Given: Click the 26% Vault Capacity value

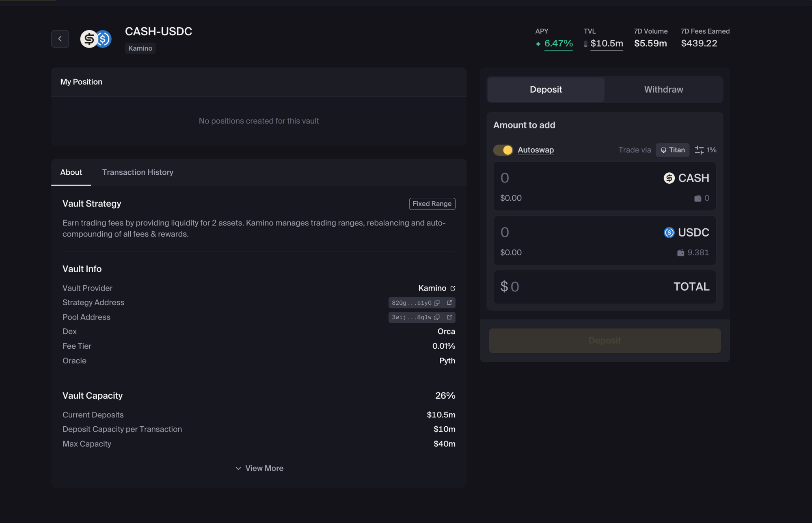Looking at the screenshot, I should tap(445, 396).
